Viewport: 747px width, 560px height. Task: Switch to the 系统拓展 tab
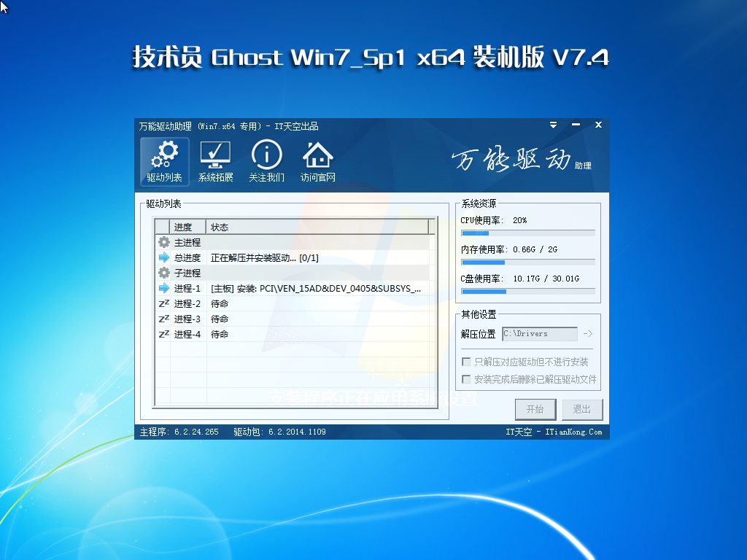pos(215,161)
